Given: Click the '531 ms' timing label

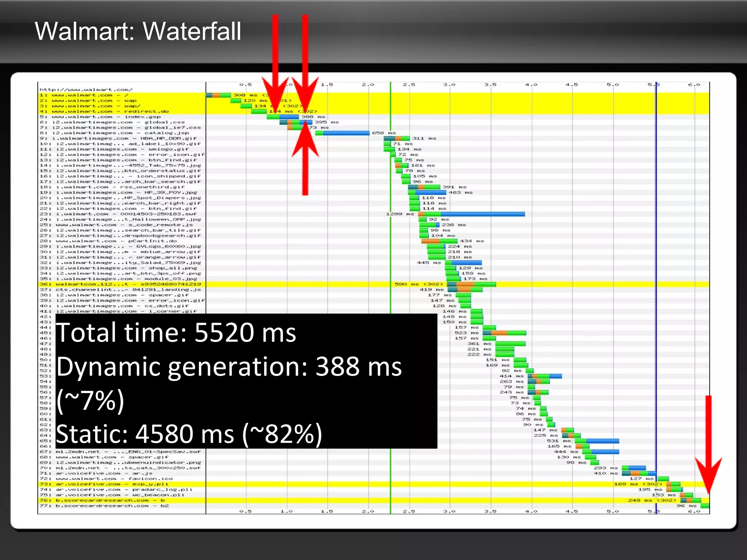Looking at the screenshot, I should pos(559,441).
